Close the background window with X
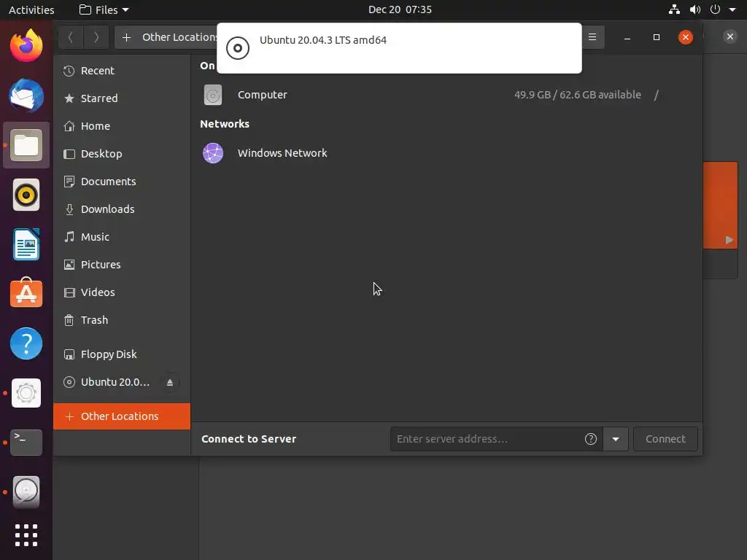Screen dimensions: 747x560 coord(729,36)
